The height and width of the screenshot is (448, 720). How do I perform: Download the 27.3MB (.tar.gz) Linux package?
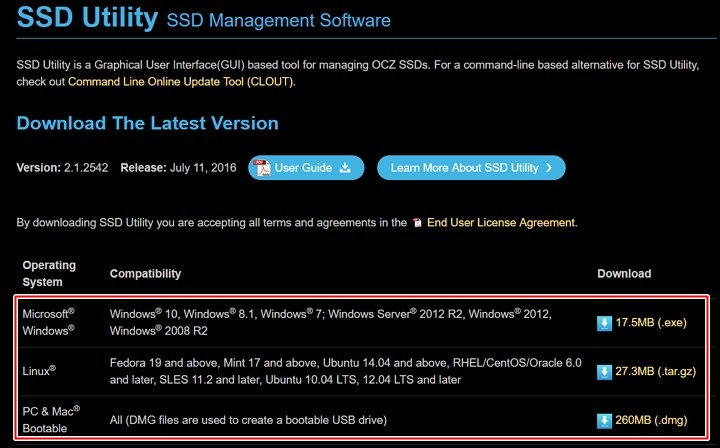coord(655,371)
